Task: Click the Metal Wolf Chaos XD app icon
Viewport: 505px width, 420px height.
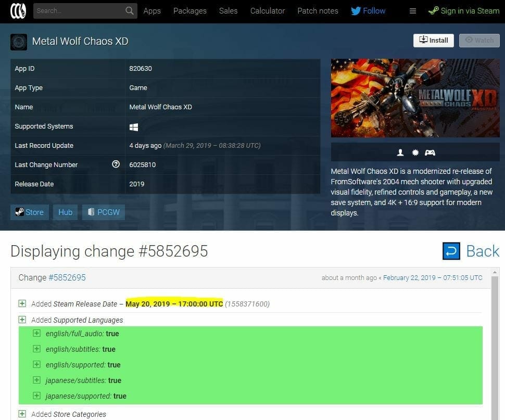Action: click(19, 42)
